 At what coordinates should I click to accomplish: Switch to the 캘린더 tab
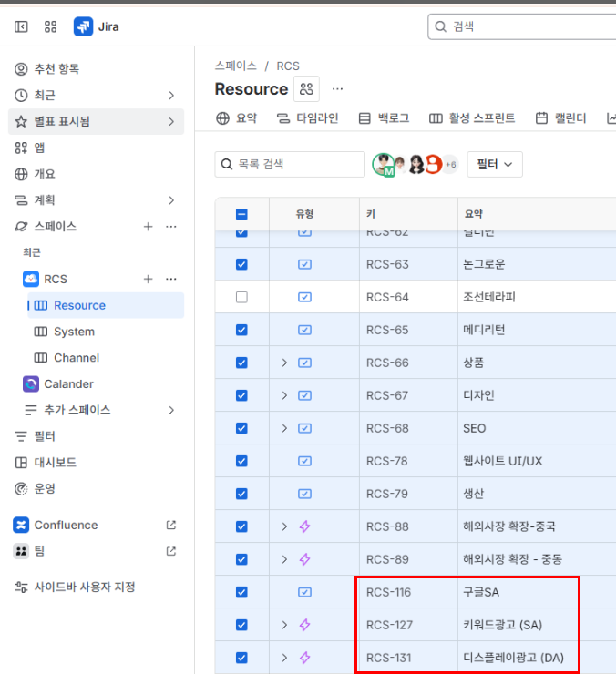pyautogui.click(x=560, y=117)
